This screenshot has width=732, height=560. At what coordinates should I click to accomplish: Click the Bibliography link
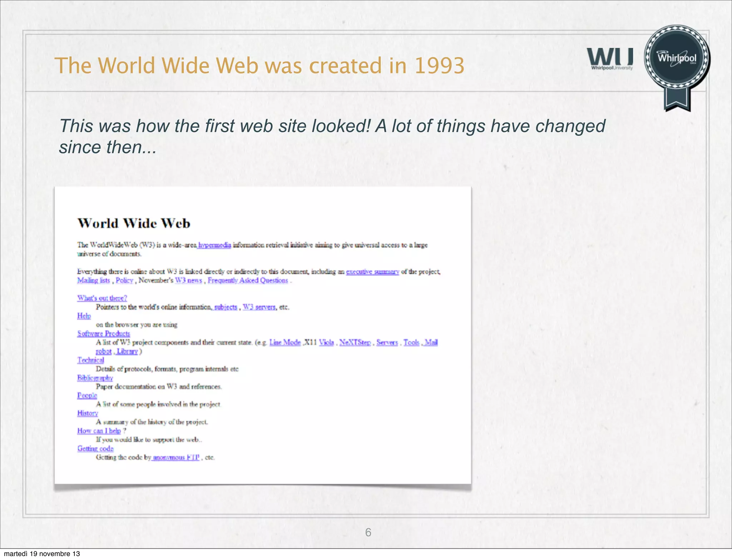95,378
